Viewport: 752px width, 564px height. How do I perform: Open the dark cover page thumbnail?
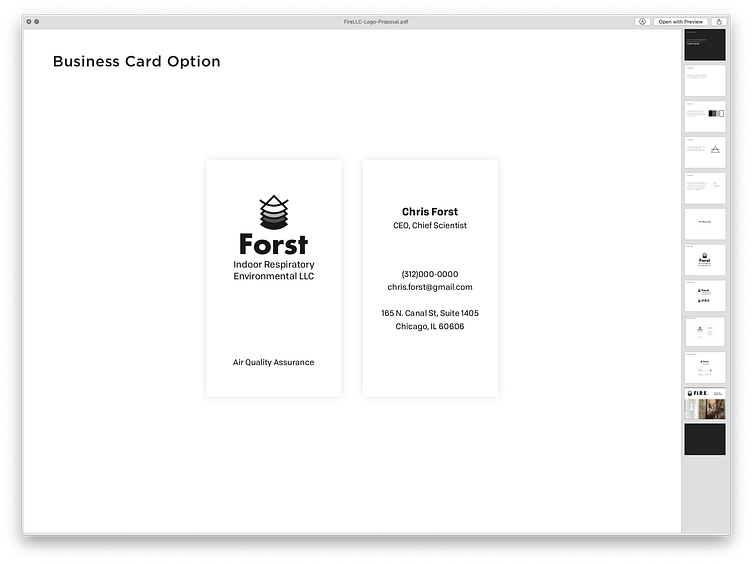705,45
